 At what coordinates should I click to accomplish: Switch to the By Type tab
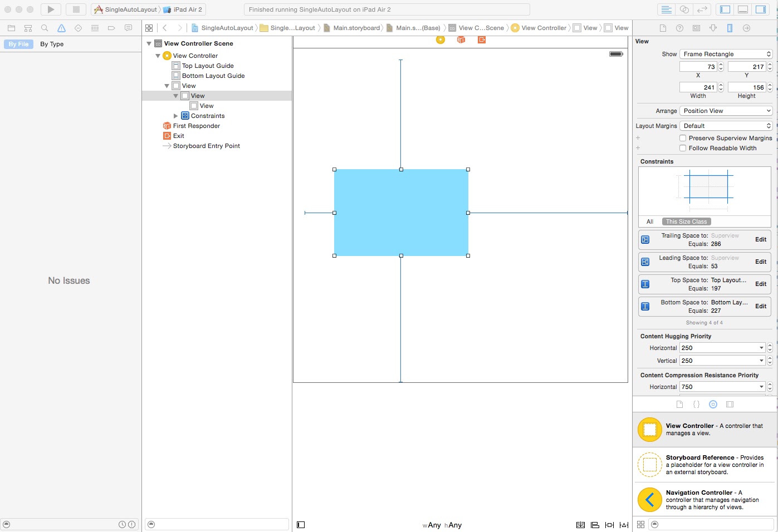coord(51,44)
